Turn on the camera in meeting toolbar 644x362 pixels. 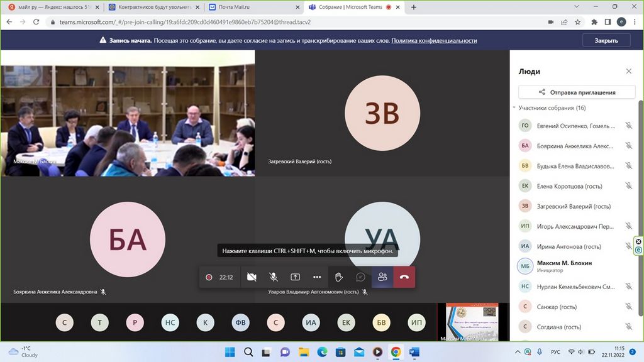tap(252, 277)
